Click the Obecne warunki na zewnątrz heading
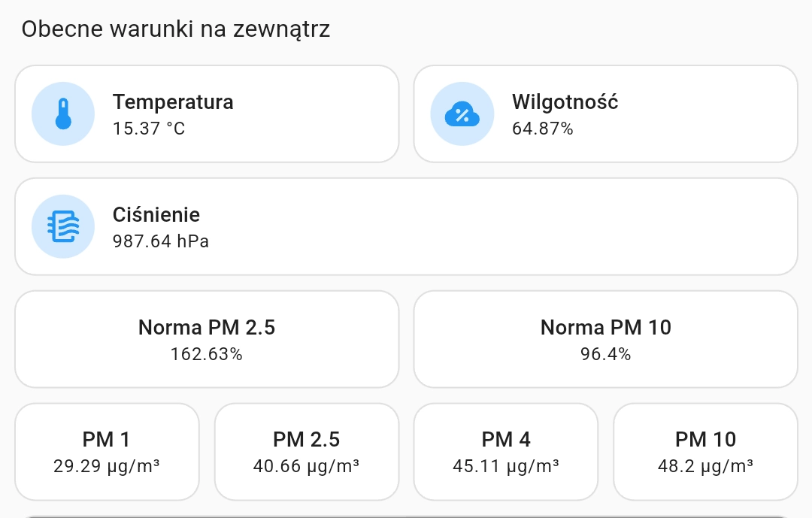This screenshot has height=518, width=812. click(x=175, y=29)
